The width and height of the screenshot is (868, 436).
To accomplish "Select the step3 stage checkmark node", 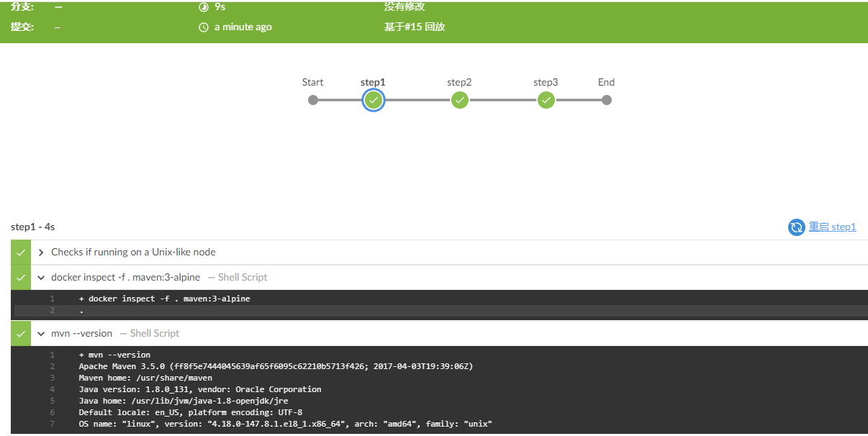I will pos(546,100).
